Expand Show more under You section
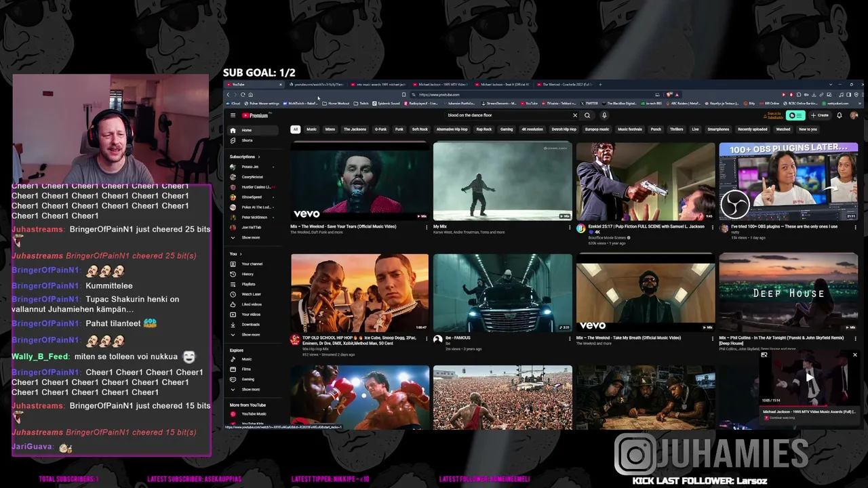This screenshot has width=868, height=488. coord(251,335)
